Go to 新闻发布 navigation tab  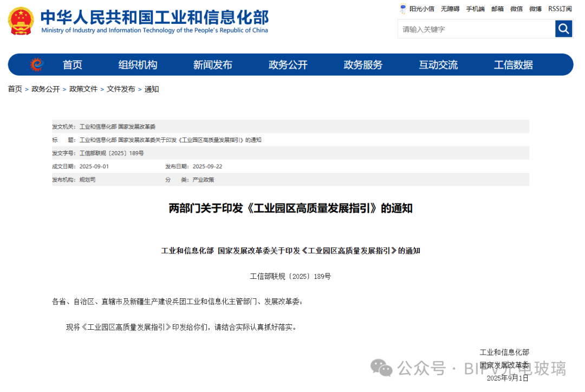click(x=212, y=65)
